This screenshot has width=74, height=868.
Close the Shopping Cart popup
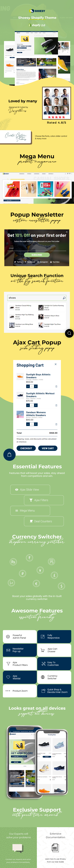click(x=56, y=364)
